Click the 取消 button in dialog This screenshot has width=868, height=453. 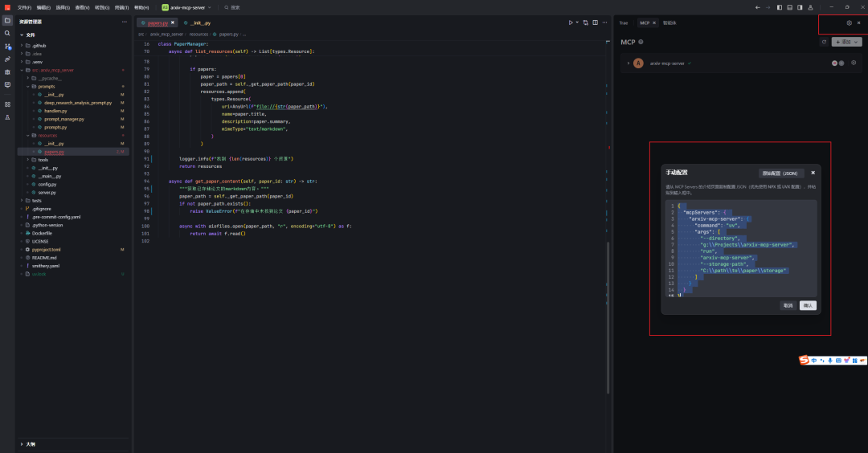[788, 305]
